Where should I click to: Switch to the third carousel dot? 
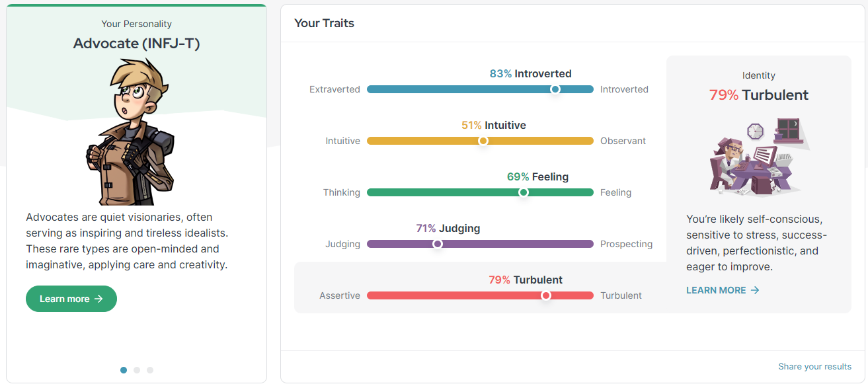click(x=150, y=370)
